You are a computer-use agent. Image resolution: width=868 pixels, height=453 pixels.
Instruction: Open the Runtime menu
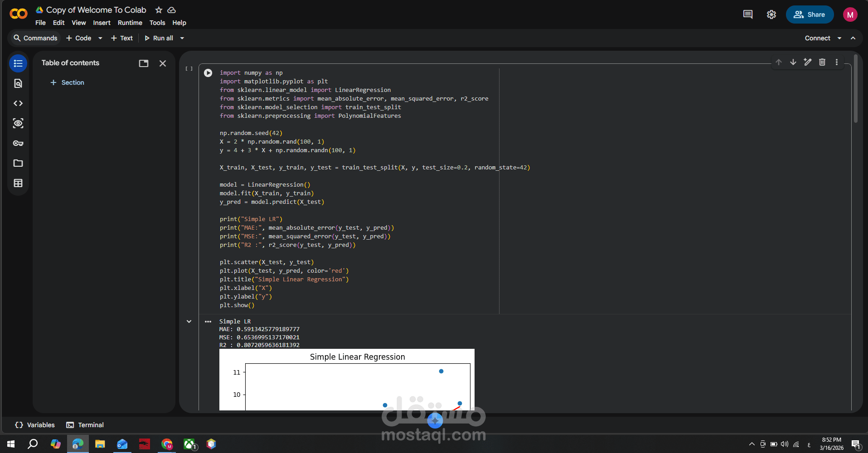pos(130,23)
